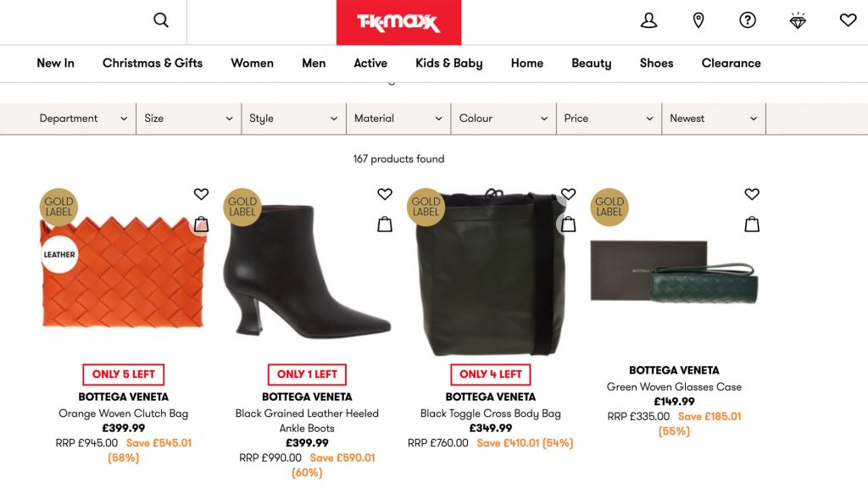Image resolution: width=868 pixels, height=488 pixels.
Task: Open the wishlist heart in header
Action: [848, 20]
